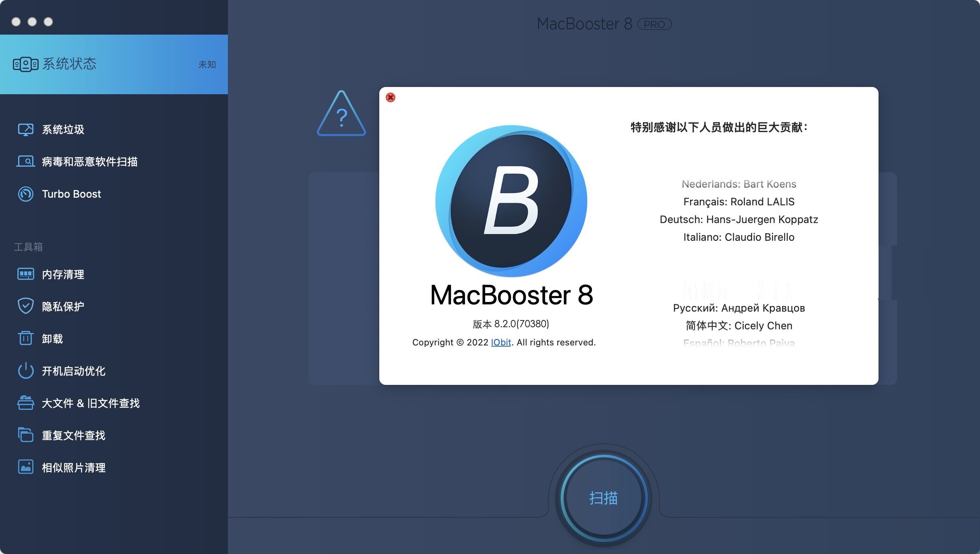Close the About dialog with red X
This screenshot has height=554, width=980.
pos(391,97)
